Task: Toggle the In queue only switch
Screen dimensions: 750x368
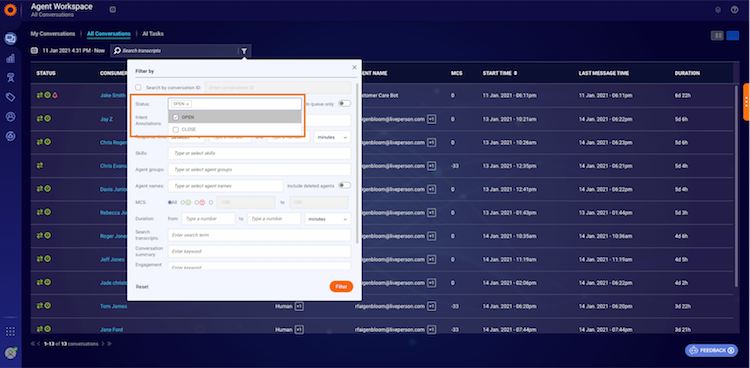Action: pos(344,103)
